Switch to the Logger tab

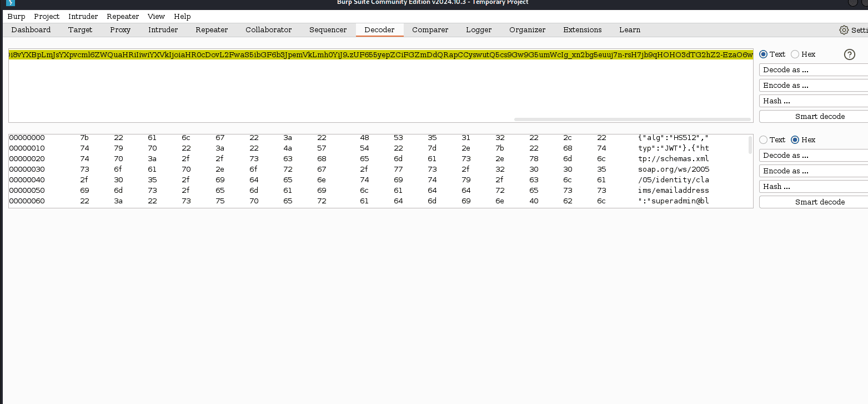click(479, 30)
